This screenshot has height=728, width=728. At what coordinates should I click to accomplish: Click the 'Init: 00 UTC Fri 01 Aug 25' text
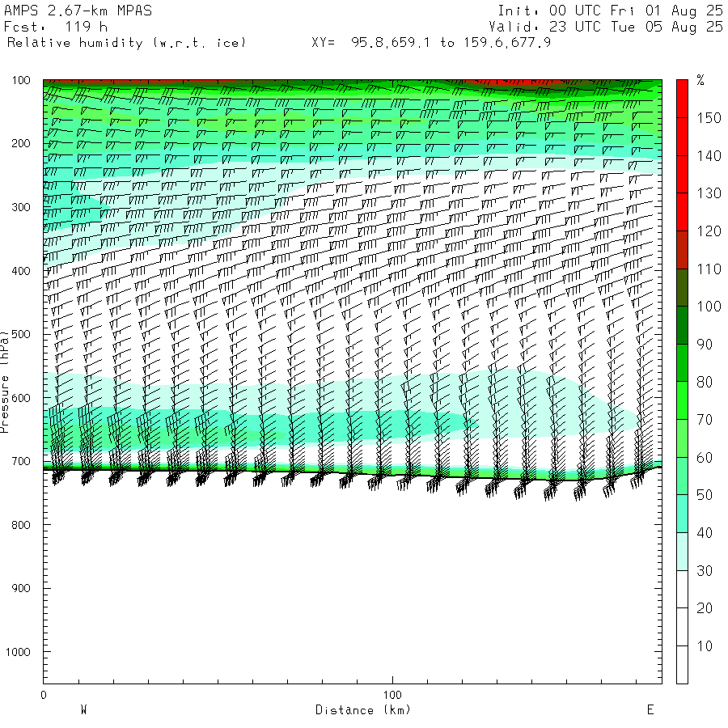(610, 11)
